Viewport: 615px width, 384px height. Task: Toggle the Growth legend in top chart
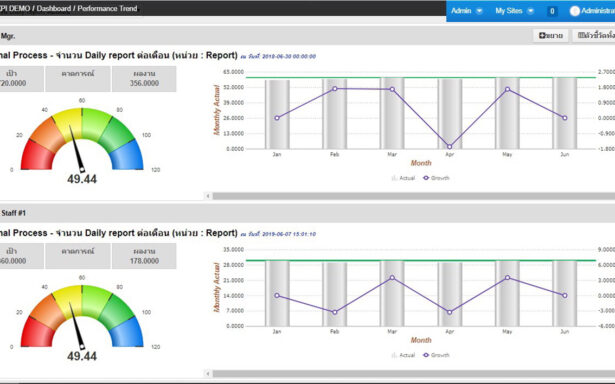click(x=436, y=178)
